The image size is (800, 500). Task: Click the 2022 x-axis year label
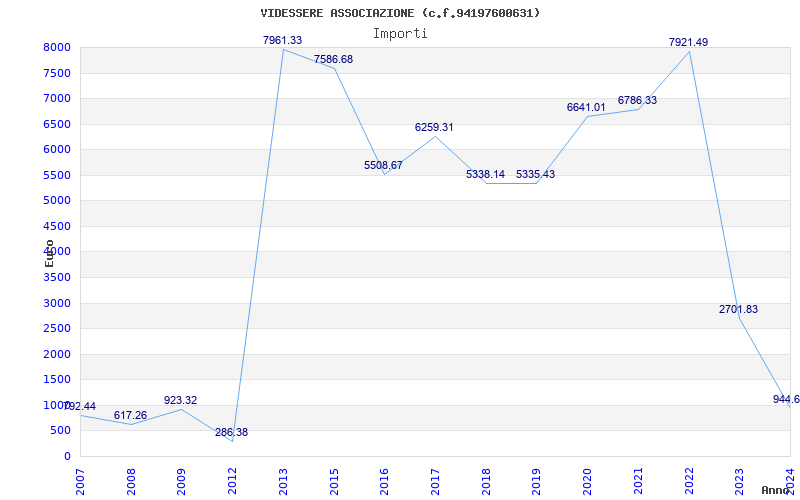coord(689,482)
